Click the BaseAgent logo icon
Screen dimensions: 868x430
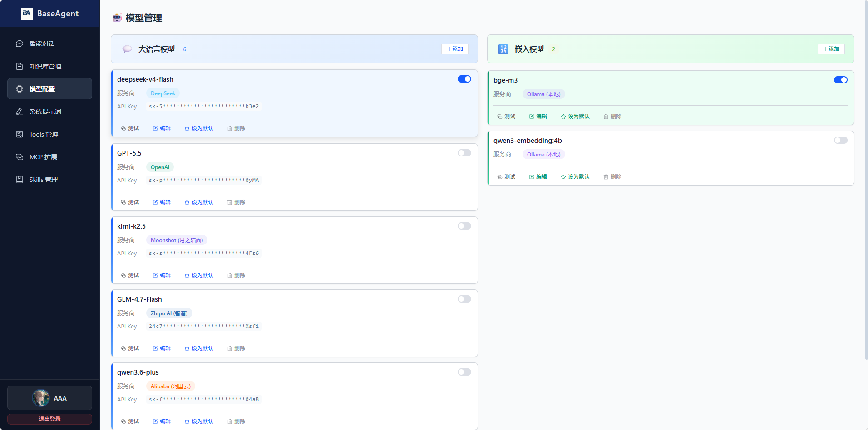pyautogui.click(x=27, y=14)
